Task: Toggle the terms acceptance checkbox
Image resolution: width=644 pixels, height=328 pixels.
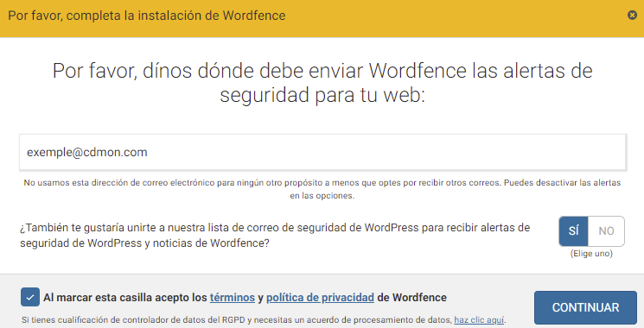Action: (30, 297)
